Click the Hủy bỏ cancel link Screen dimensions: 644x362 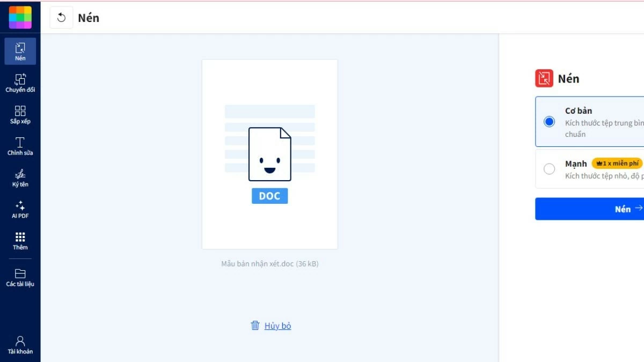coord(277,326)
